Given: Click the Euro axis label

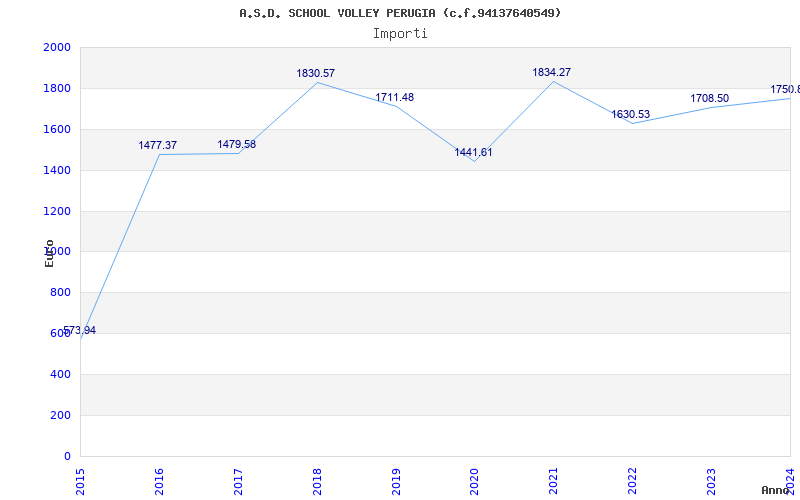Looking at the screenshot, I should [49, 253].
